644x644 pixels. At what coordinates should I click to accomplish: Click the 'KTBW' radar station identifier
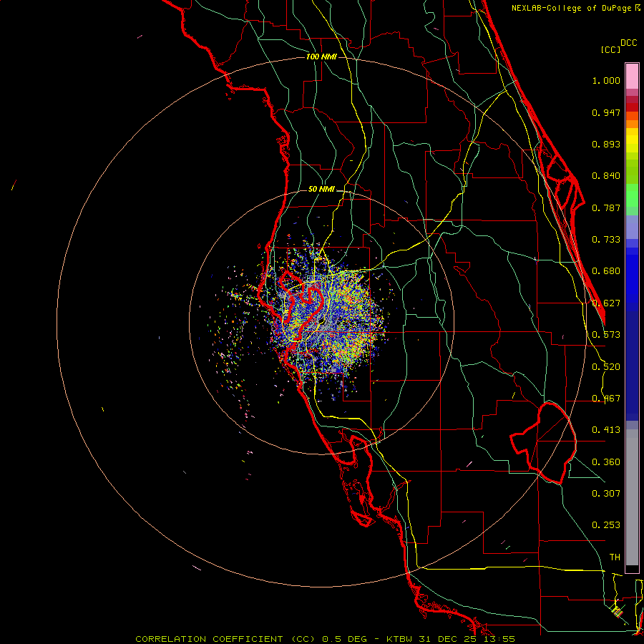click(401, 639)
